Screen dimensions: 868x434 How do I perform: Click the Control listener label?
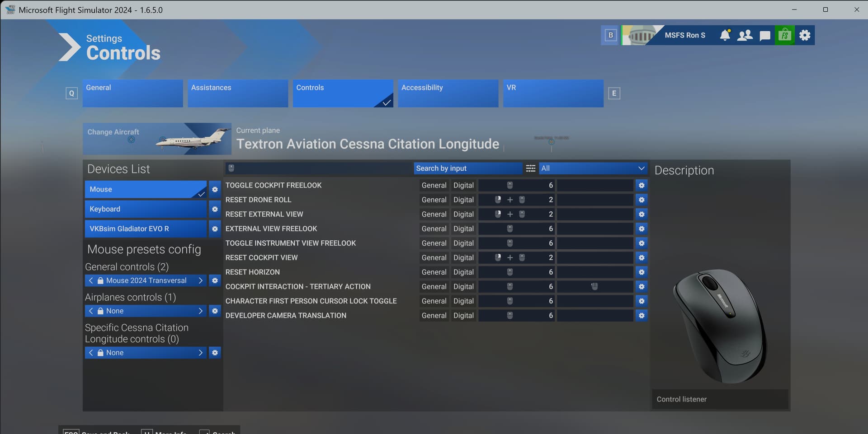coord(681,399)
